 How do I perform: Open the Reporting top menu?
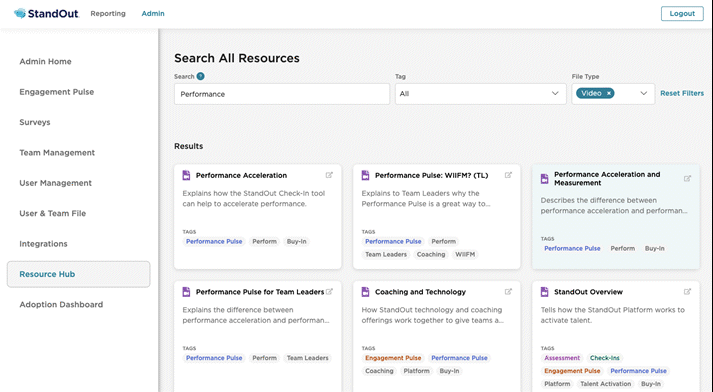(108, 14)
